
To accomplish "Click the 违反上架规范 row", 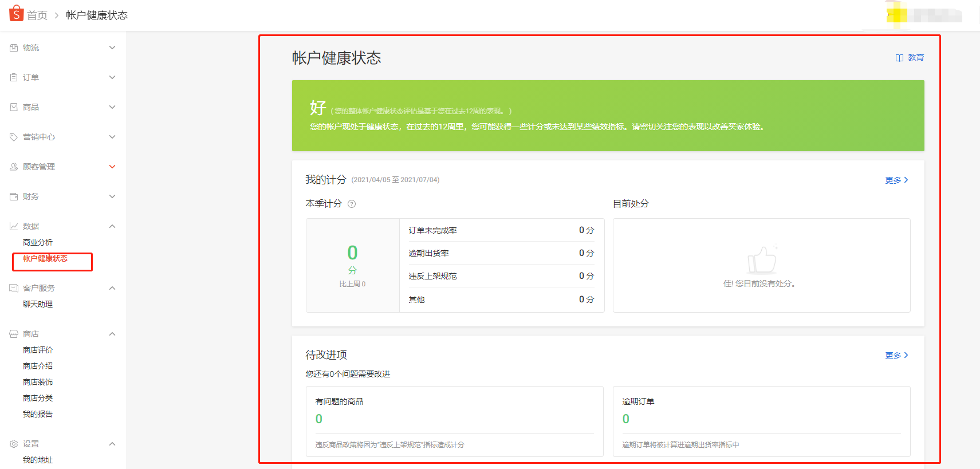I will [x=502, y=276].
